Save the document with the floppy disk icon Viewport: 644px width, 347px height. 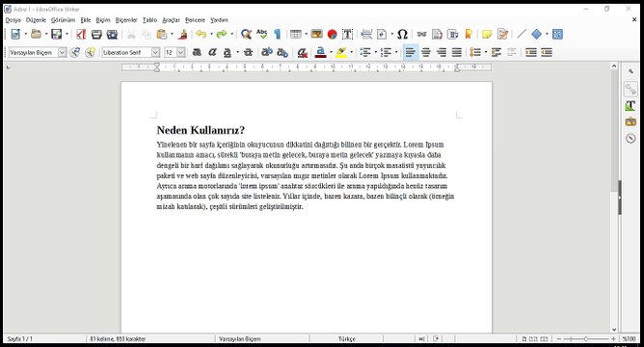57,34
